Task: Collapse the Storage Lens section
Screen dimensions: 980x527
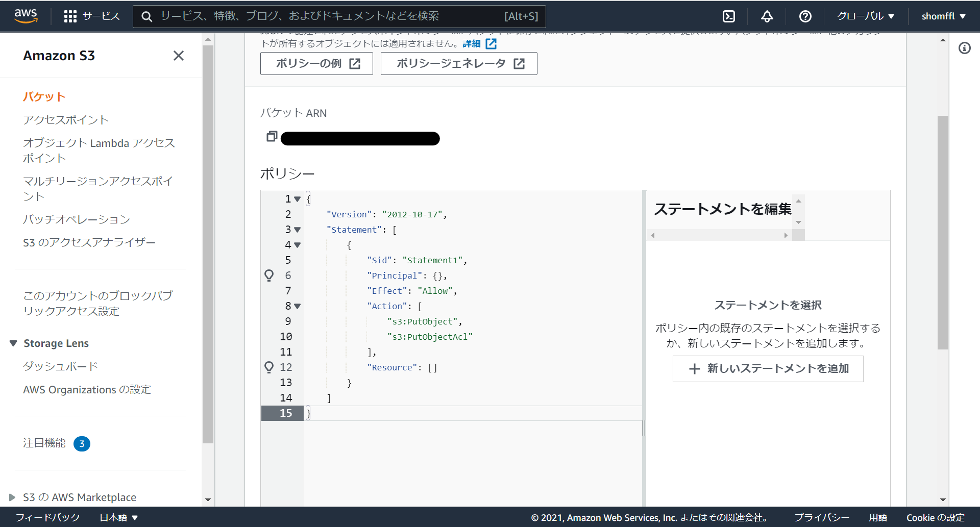Action: pyautogui.click(x=13, y=343)
